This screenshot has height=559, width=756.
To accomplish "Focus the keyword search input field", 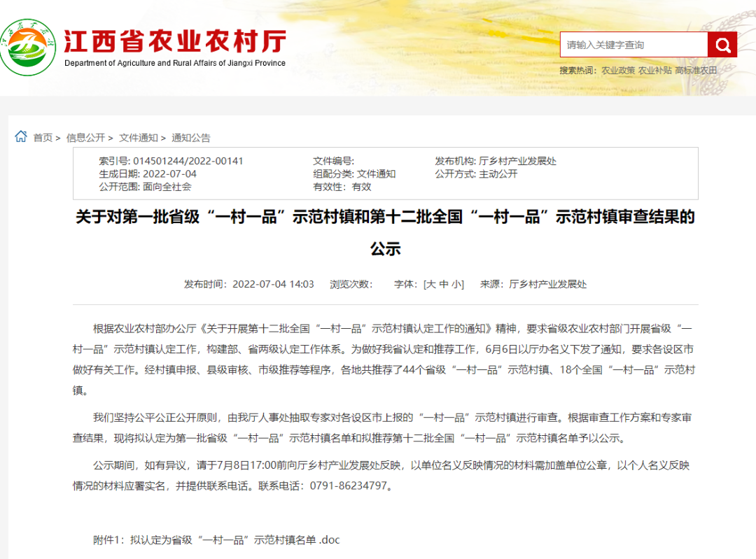I will coord(633,45).
